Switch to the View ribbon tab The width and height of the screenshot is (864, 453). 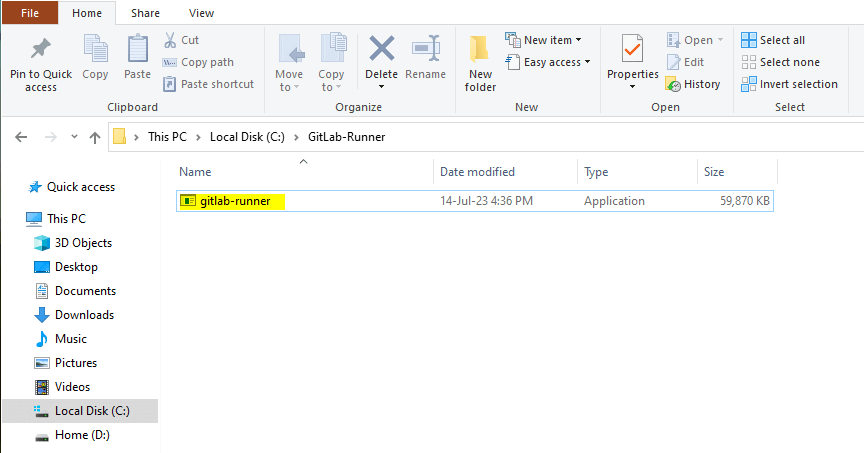(x=201, y=13)
